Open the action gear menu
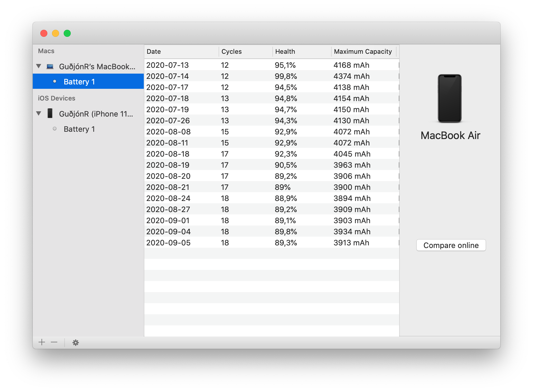The image size is (533, 392). tap(76, 342)
